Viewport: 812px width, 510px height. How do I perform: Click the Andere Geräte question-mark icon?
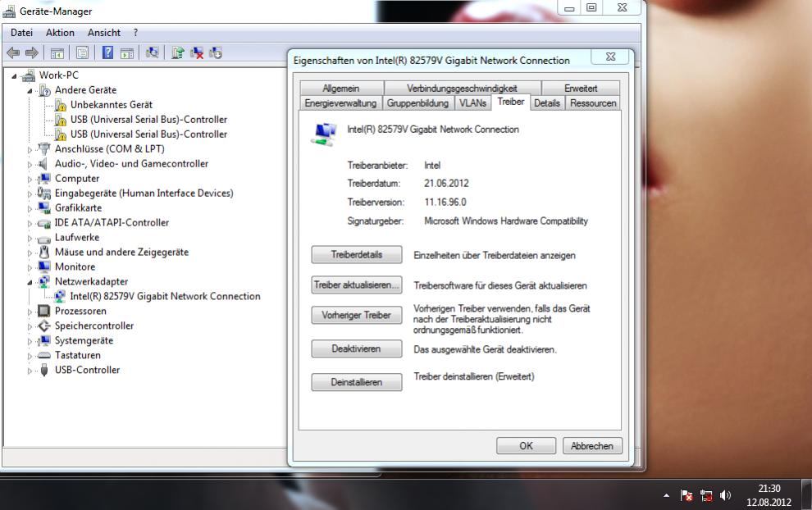pyautogui.click(x=44, y=91)
